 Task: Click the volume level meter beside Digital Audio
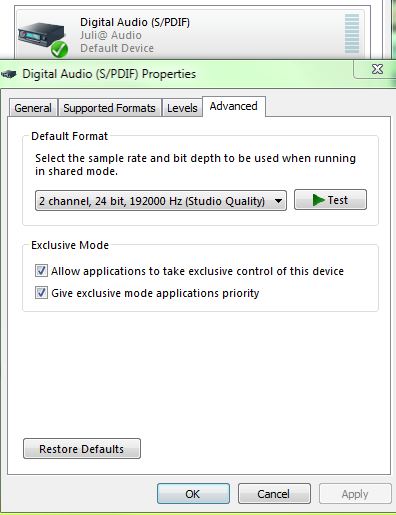[x=352, y=34]
